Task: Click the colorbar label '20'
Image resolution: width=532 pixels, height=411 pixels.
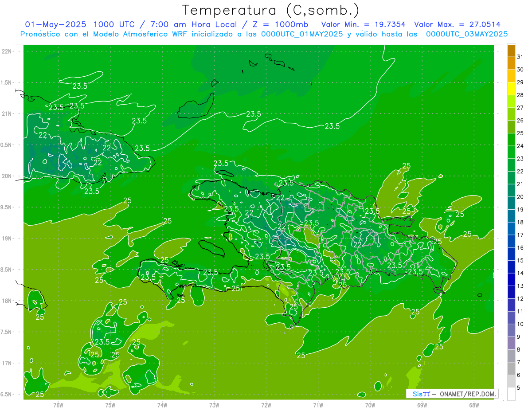Action: [x=520, y=196]
